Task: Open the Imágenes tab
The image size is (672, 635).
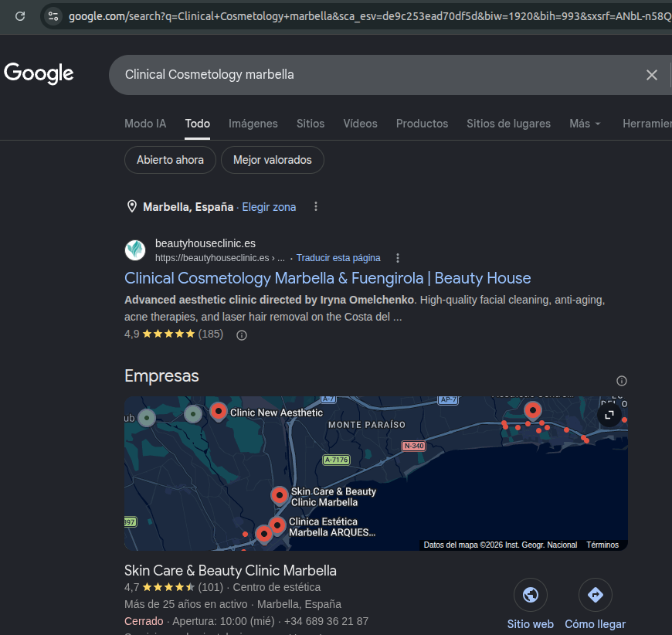Action: point(253,124)
